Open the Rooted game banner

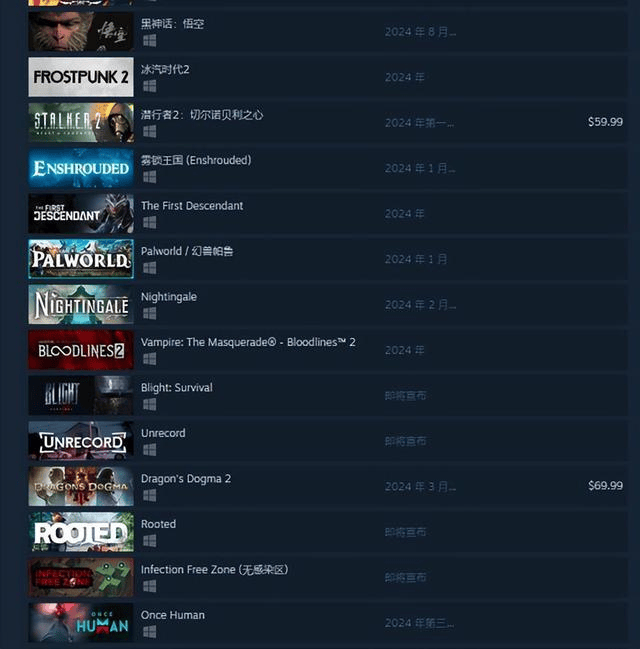81,532
